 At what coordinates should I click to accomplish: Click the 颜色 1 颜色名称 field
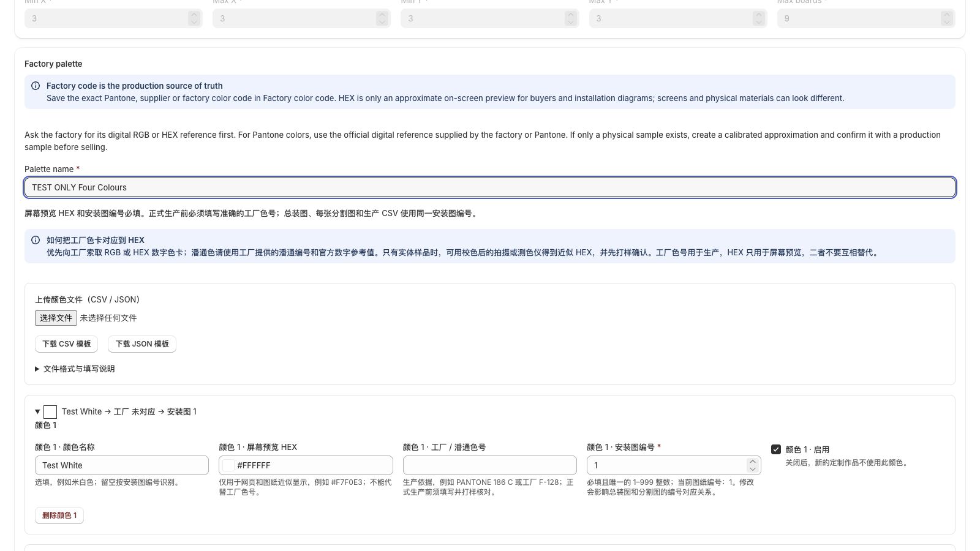coord(122,465)
